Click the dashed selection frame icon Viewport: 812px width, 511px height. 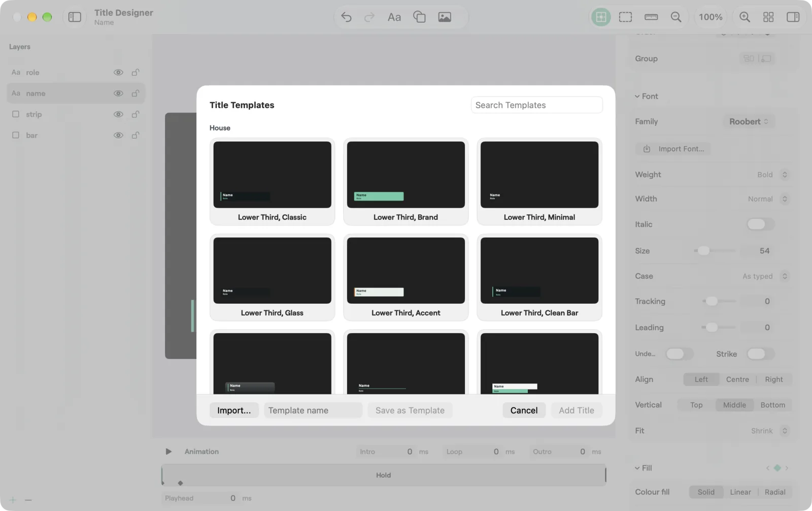click(x=625, y=17)
